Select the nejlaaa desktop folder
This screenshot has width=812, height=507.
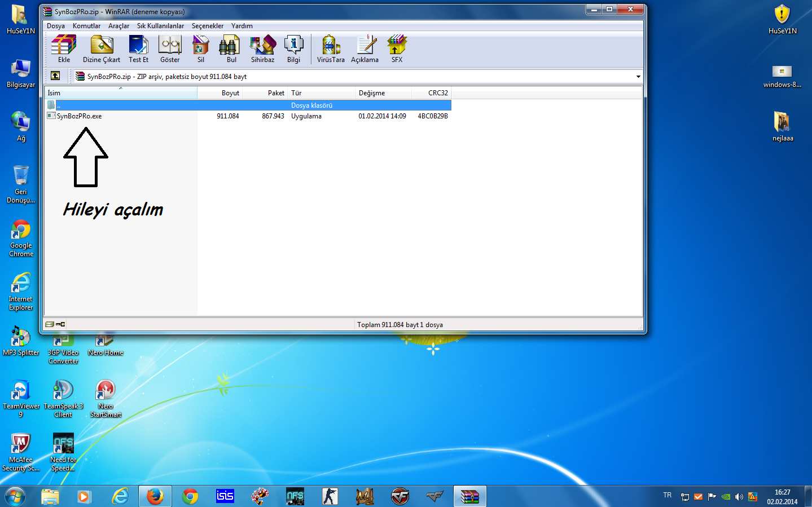783,126
